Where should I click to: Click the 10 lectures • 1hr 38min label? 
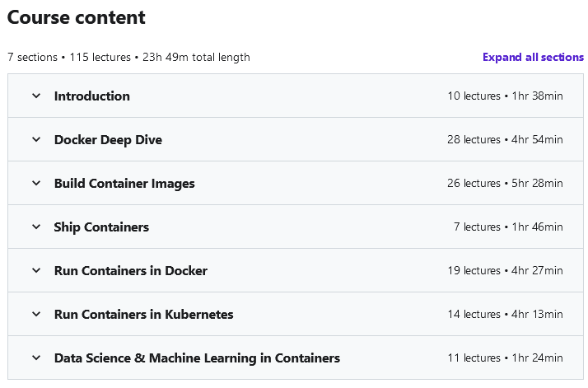[x=505, y=96]
